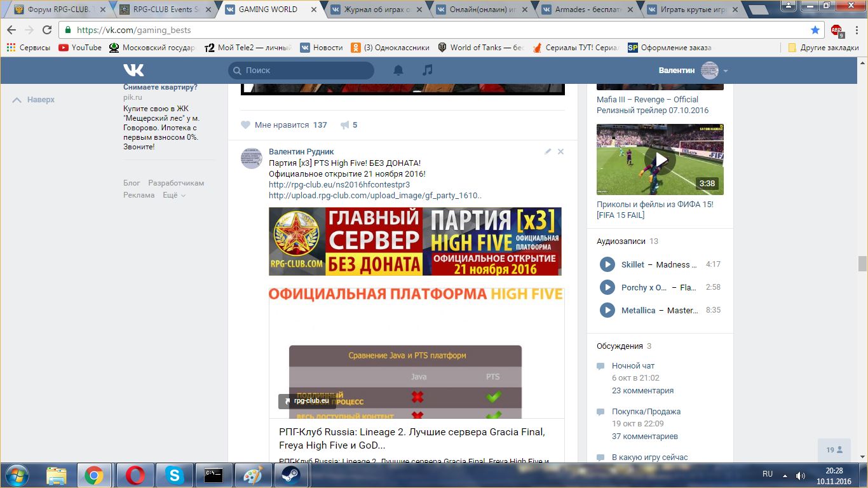
Task: Open Steam from the taskbar
Action: [x=291, y=475]
